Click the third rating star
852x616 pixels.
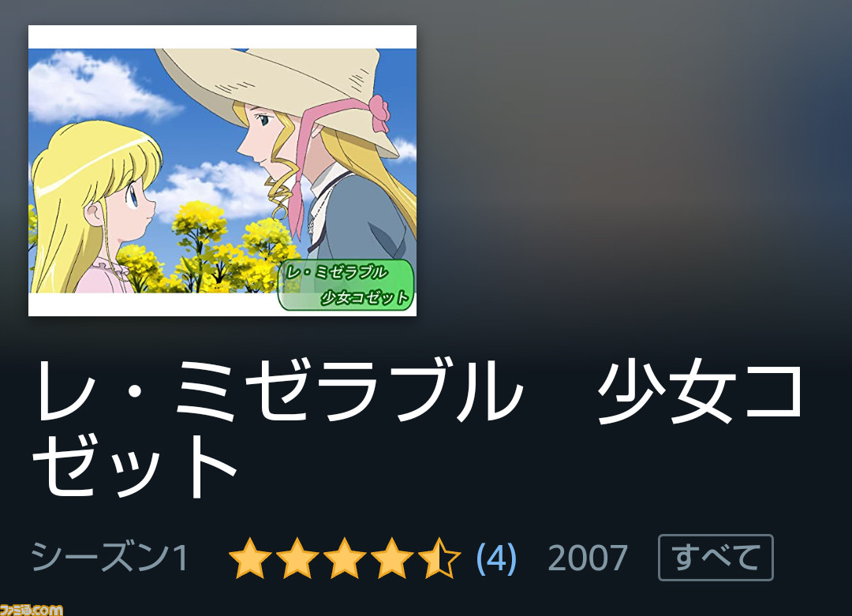click(x=345, y=558)
